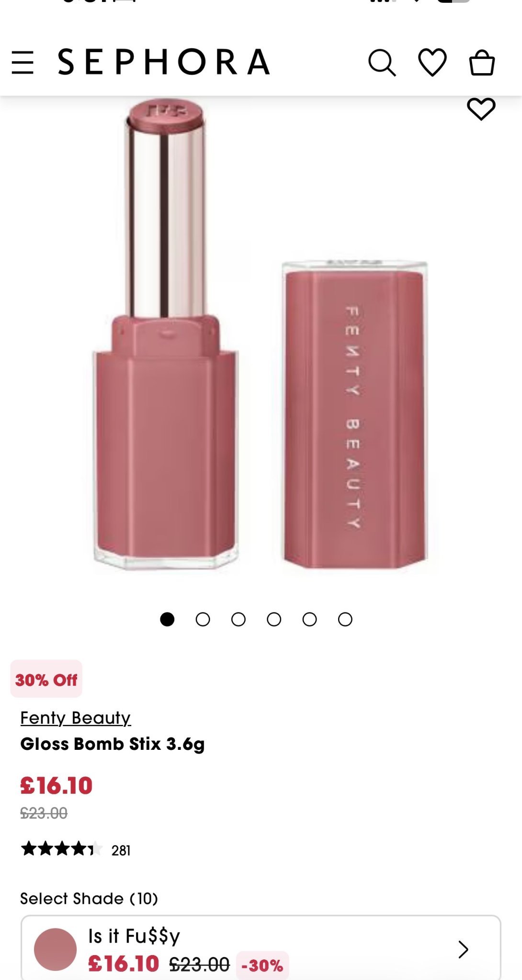Select sixth image carousel dot
This screenshot has height=980, width=522.
pos(345,619)
